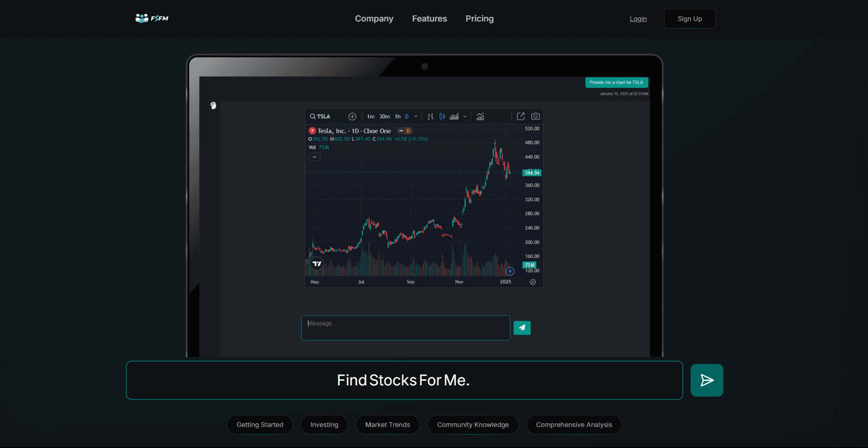Open the Pricing page
Image resolution: width=868 pixels, height=448 pixels.
click(480, 19)
